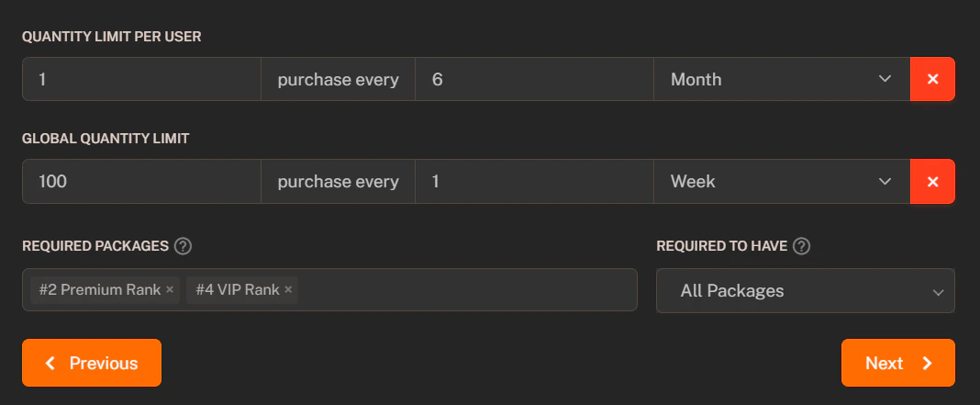The image size is (980, 405).
Task: Open the All Packages dropdown
Action: (x=805, y=290)
